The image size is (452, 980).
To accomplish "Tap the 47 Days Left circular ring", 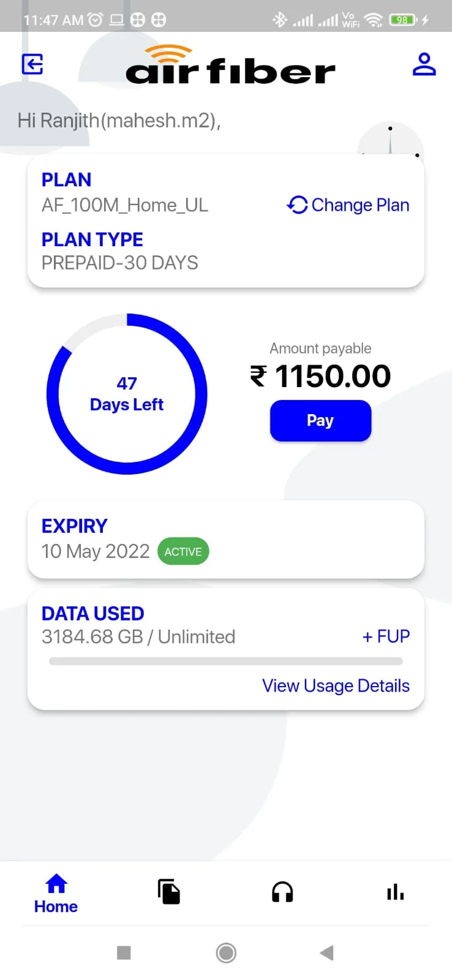I will (x=127, y=394).
